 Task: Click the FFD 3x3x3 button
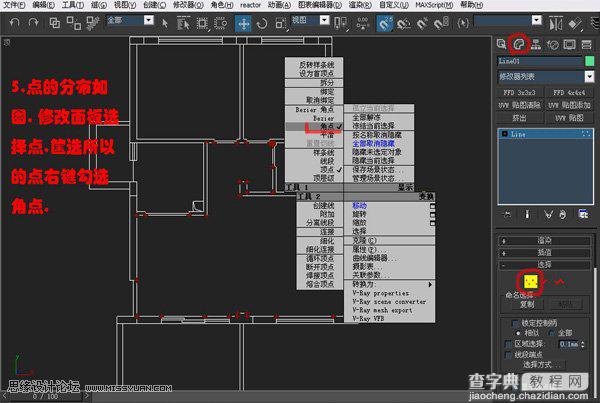(x=519, y=93)
